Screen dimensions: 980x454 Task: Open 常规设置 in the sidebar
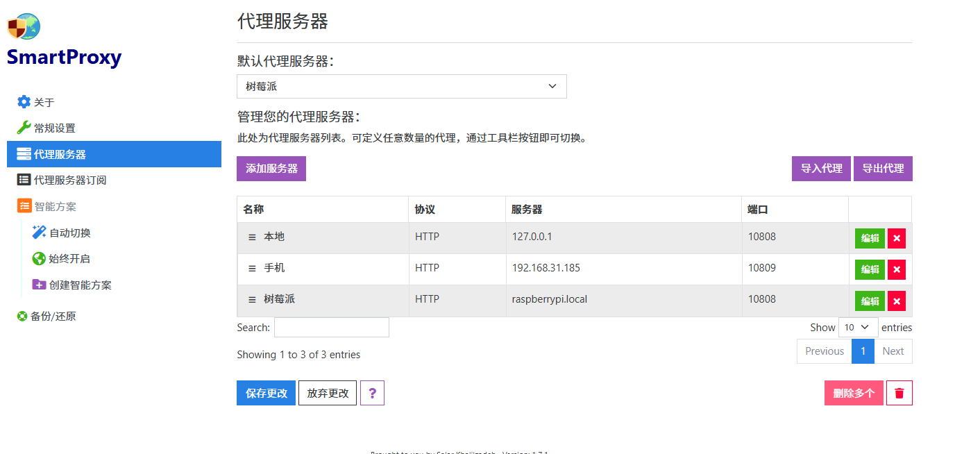(54, 128)
